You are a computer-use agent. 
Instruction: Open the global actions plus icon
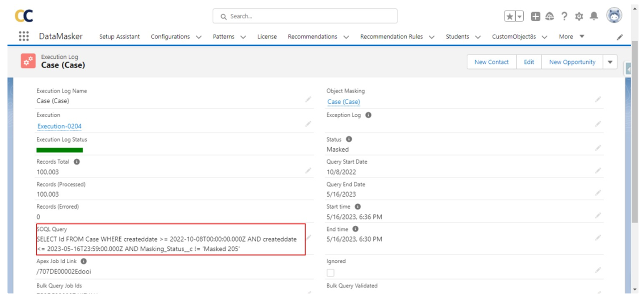tap(535, 16)
